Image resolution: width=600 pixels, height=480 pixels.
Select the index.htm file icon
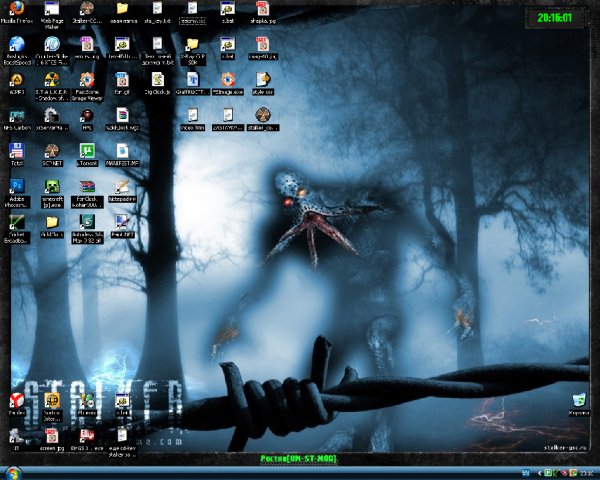click(x=192, y=119)
